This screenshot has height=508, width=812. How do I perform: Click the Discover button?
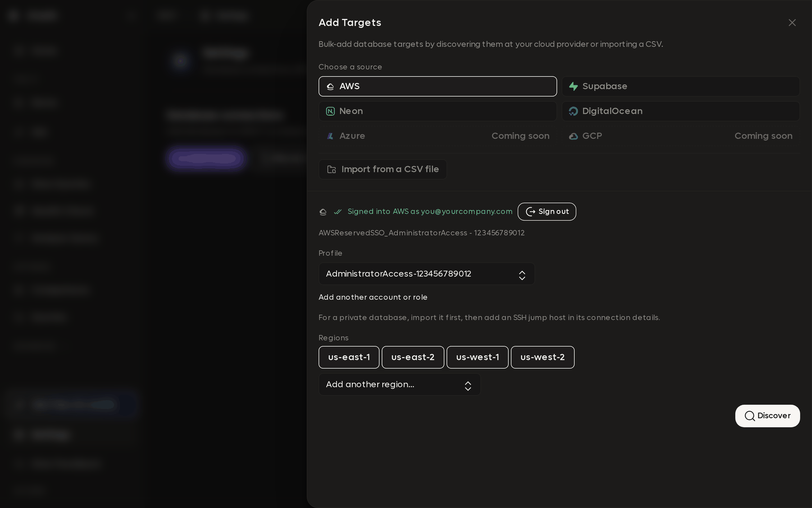[767, 416]
